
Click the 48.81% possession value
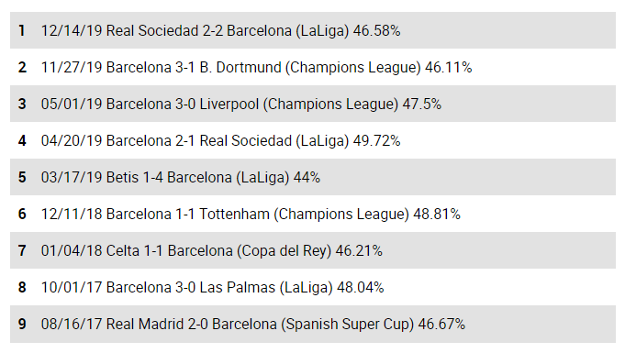[x=437, y=214]
